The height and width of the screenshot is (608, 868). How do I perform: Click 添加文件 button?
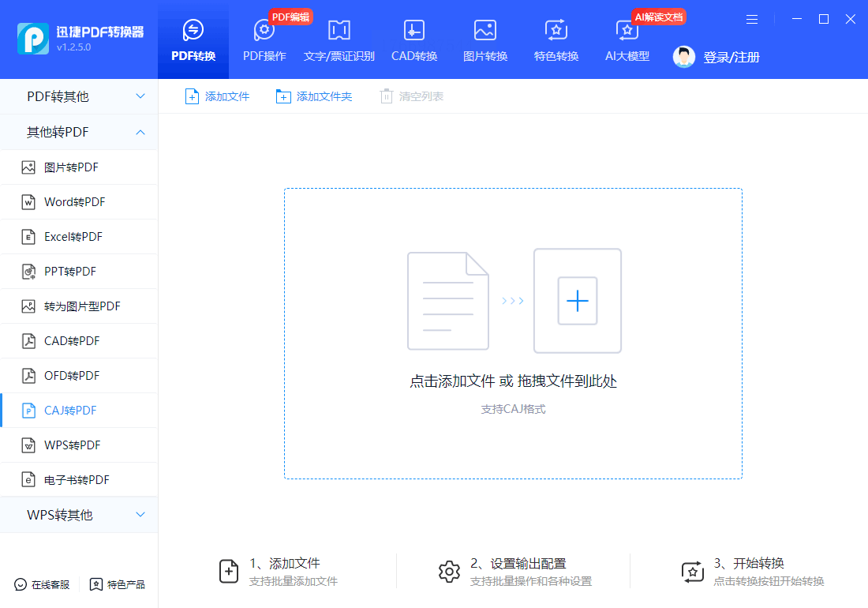tap(217, 96)
